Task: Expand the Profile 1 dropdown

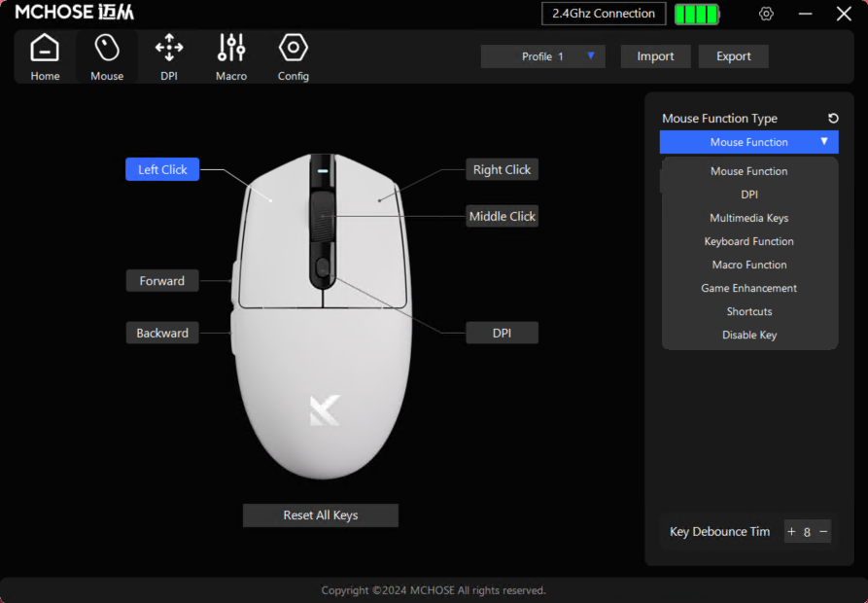Action: tap(543, 56)
